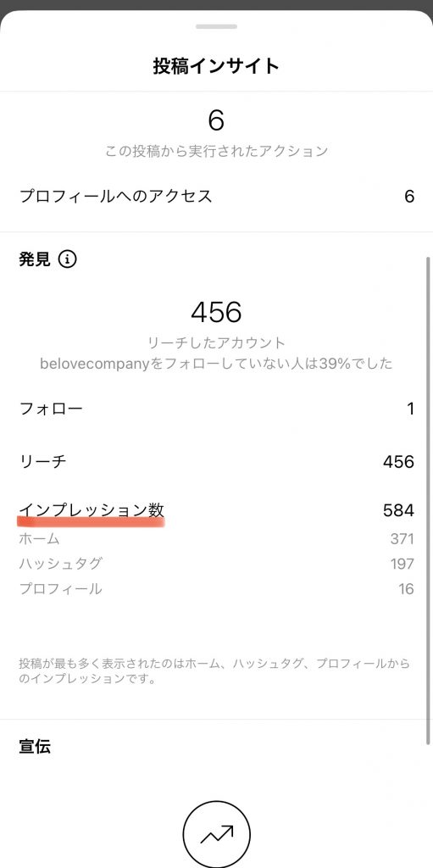This screenshot has width=433, height=868.
Task: Tap the trending-arrow promote icon
Action: click(x=217, y=835)
